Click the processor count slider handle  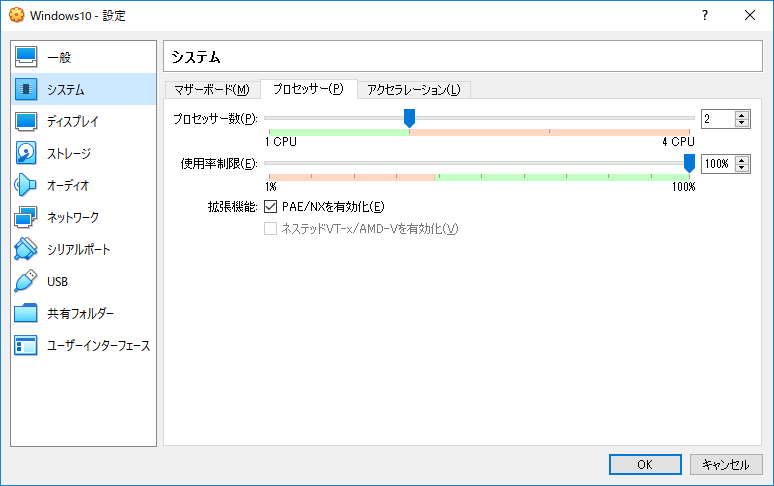point(409,118)
